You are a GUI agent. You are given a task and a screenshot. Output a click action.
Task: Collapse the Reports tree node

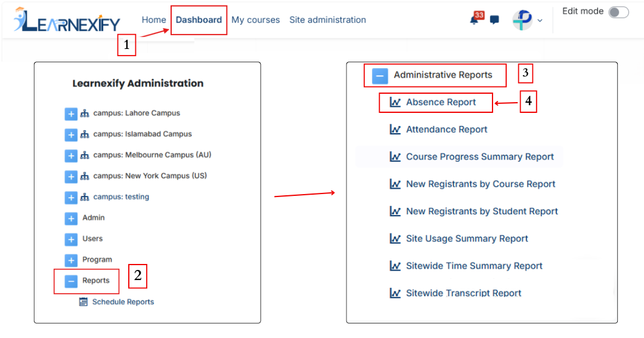click(71, 281)
